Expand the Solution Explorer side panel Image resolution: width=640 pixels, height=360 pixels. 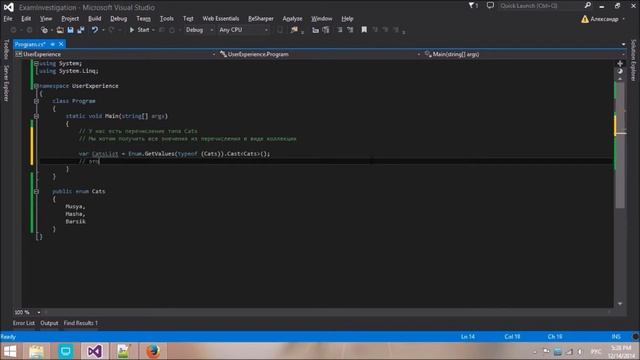pos(633,60)
